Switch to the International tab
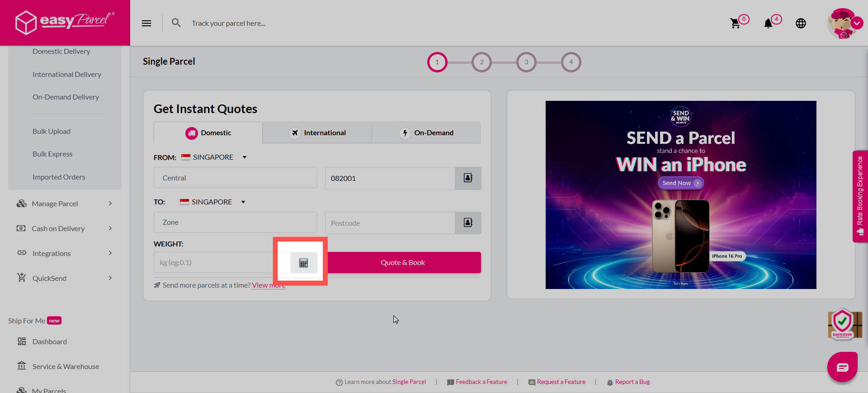The image size is (868, 393). 317,133
